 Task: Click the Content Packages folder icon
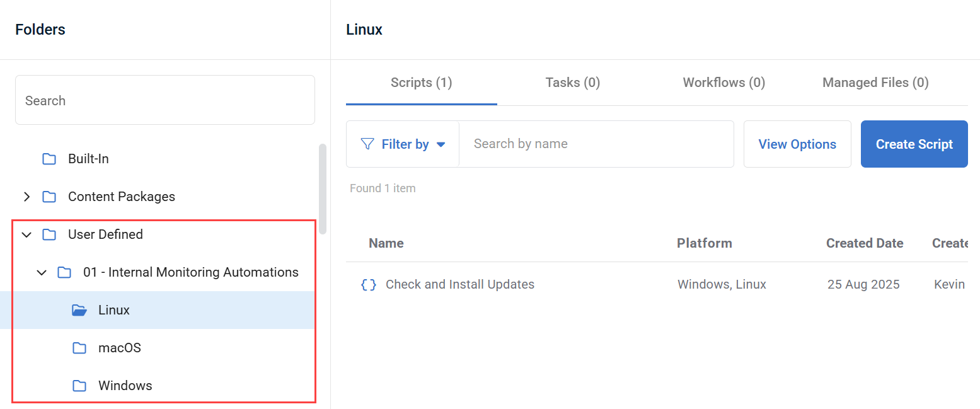49,197
